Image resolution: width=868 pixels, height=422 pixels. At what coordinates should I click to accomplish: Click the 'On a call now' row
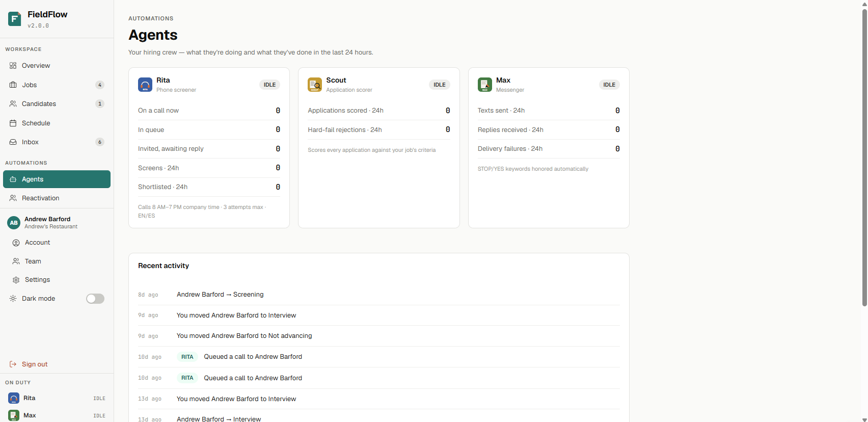(209, 111)
